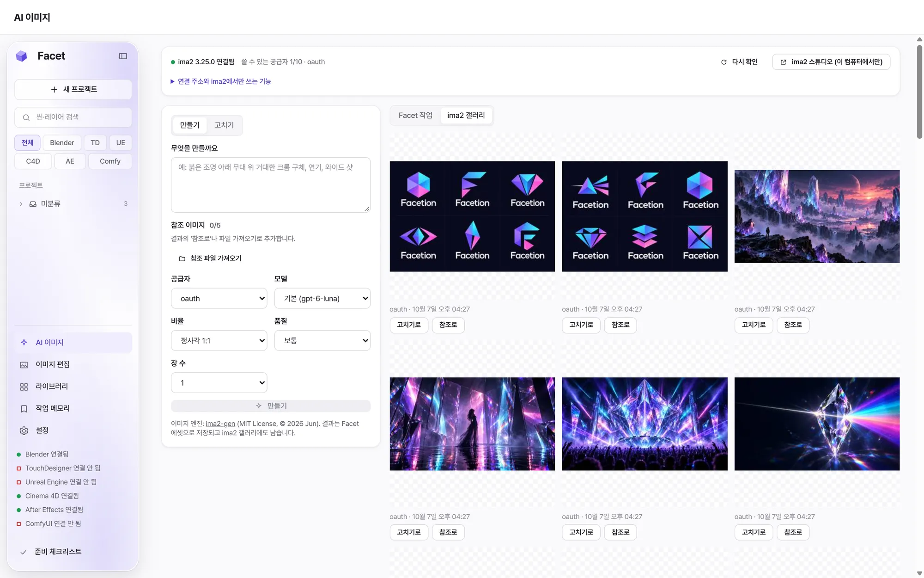924x578 pixels.
Task: Open the 모델 기본 (gpt-6-luna) dropdown
Action: [x=322, y=298]
